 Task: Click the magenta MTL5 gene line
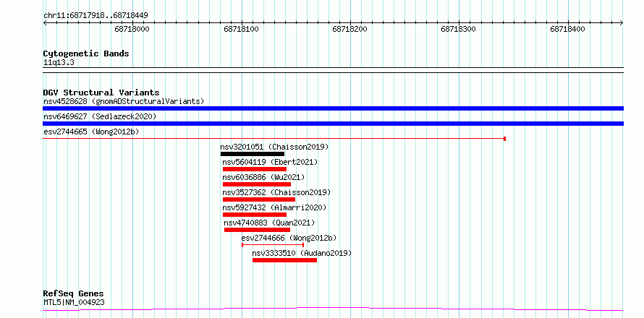coord(333,309)
